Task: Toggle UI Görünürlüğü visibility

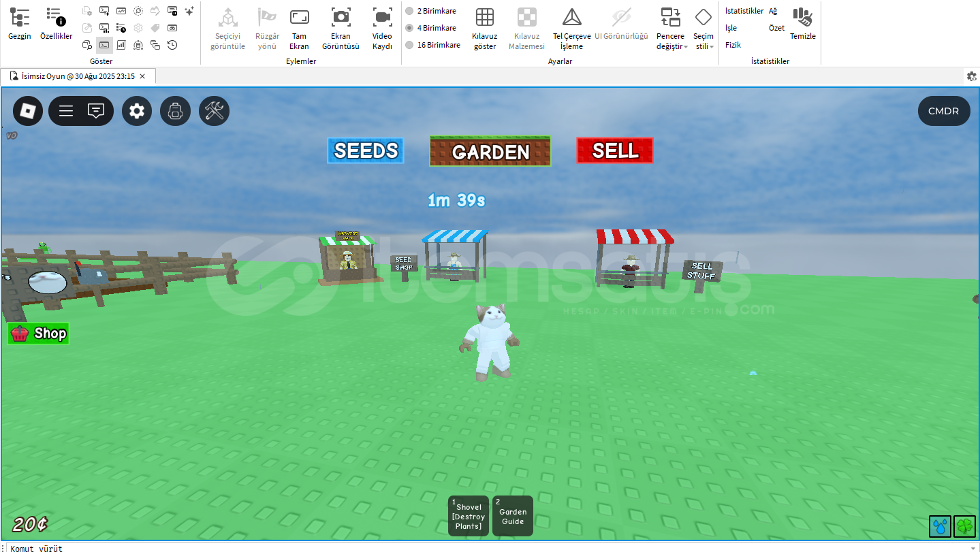Action: pyautogui.click(x=621, y=24)
